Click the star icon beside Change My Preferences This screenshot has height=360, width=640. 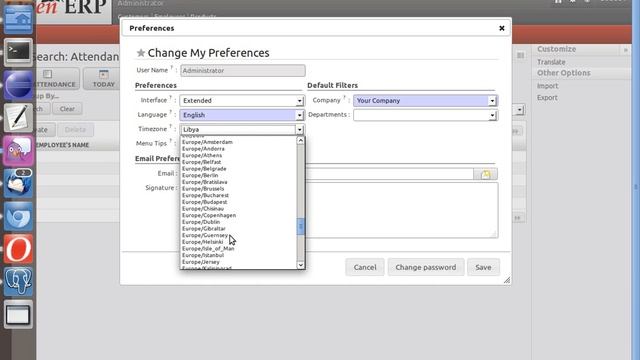coord(141,53)
